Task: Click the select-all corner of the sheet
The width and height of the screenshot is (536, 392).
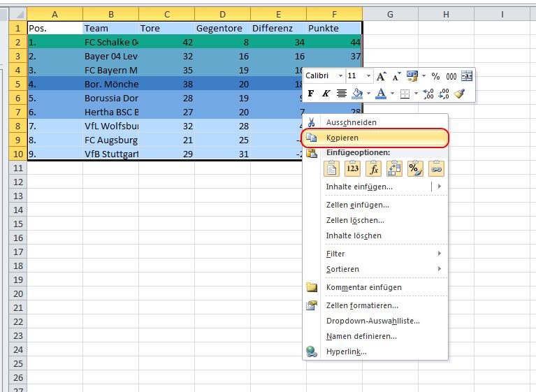Action: [17, 15]
